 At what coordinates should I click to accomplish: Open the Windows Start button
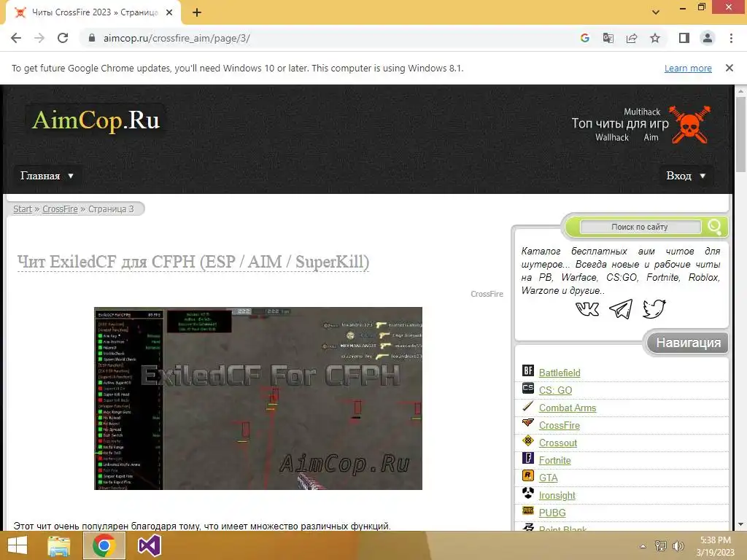pyautogui.click(x=18, y=545)
